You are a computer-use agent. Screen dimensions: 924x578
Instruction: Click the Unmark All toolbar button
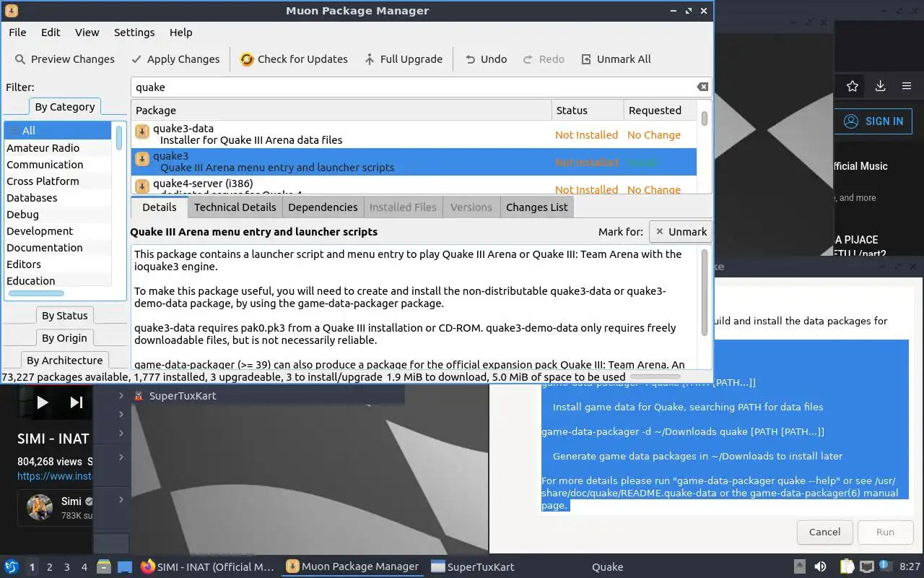[x=616, y=59]
